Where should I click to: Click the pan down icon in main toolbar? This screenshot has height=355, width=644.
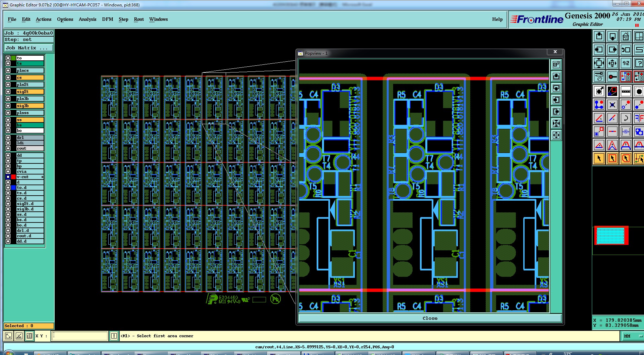tap(612, 36)
